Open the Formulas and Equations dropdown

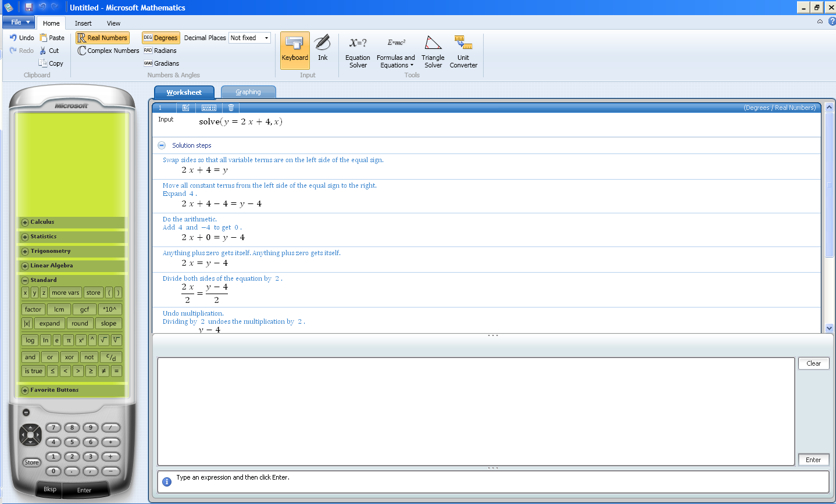pyautogui.click(x=395, y=52)
